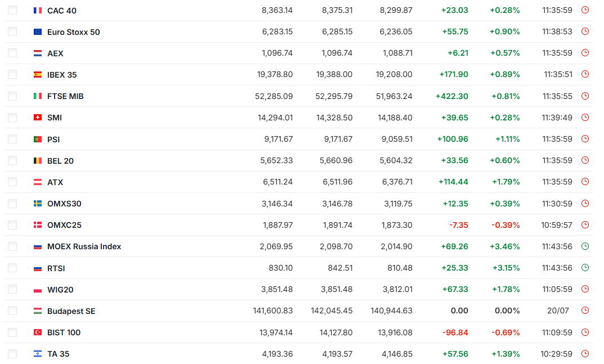The height and width of the screenshot is (364, 604).
Task: Open the CAC 40 index page
Action: 61,11
